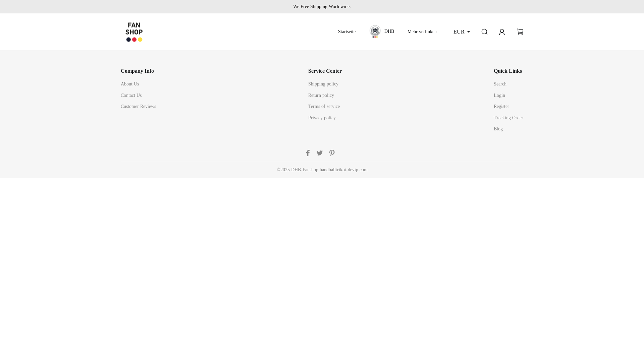The height and width of the screenshot is (362, 644).
Task: Visit the Pinterest social icon
Action: (x=332, y=153)
